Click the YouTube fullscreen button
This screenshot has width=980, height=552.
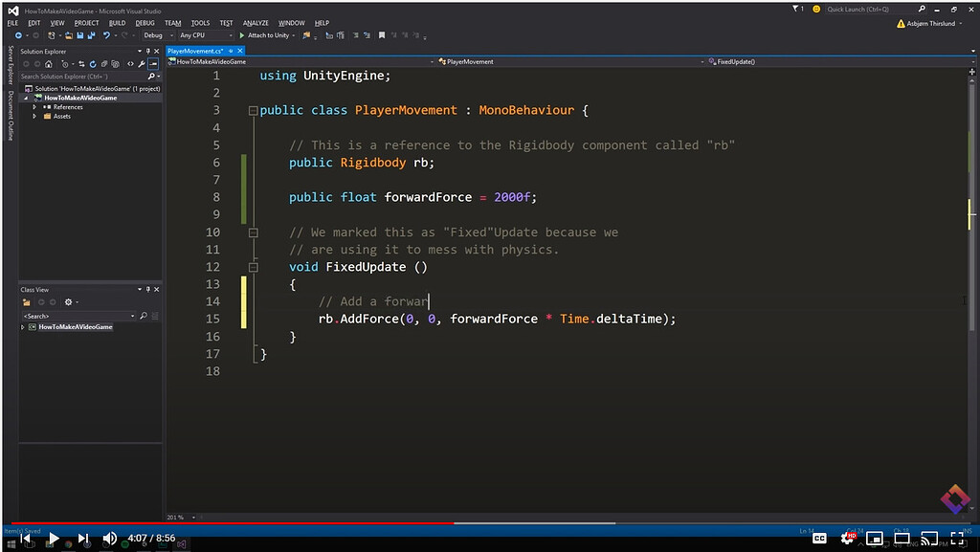[957, 538]
